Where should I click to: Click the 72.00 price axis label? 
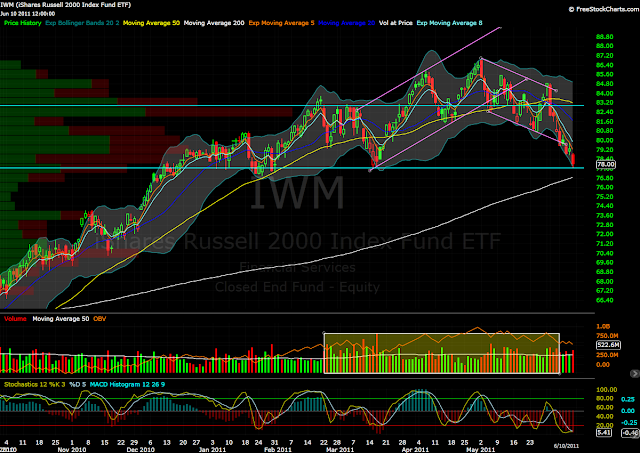tap(604, 234)
